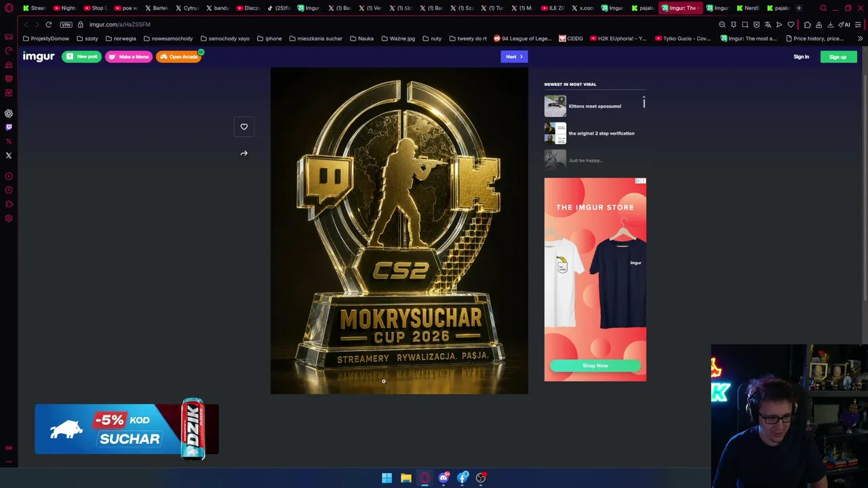Viewport: 868px width, 488px height.
Task: Open 'the original 2 step verification' post
Action: tap(601, 134)
